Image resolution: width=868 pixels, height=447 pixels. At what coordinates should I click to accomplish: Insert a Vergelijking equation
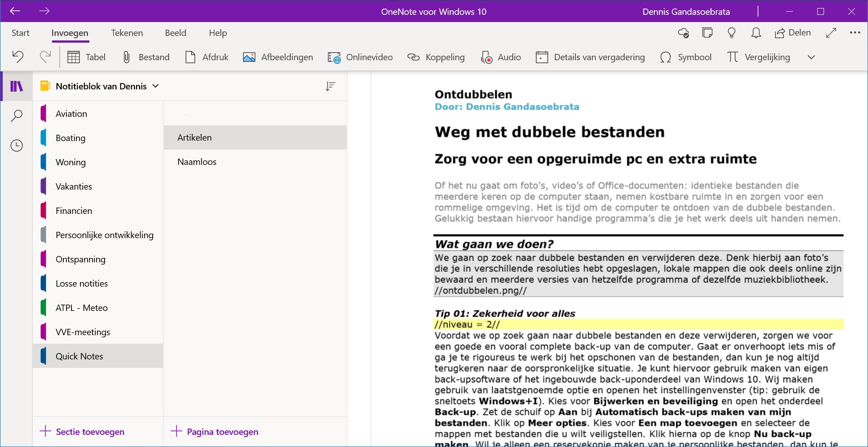point(758,57)
